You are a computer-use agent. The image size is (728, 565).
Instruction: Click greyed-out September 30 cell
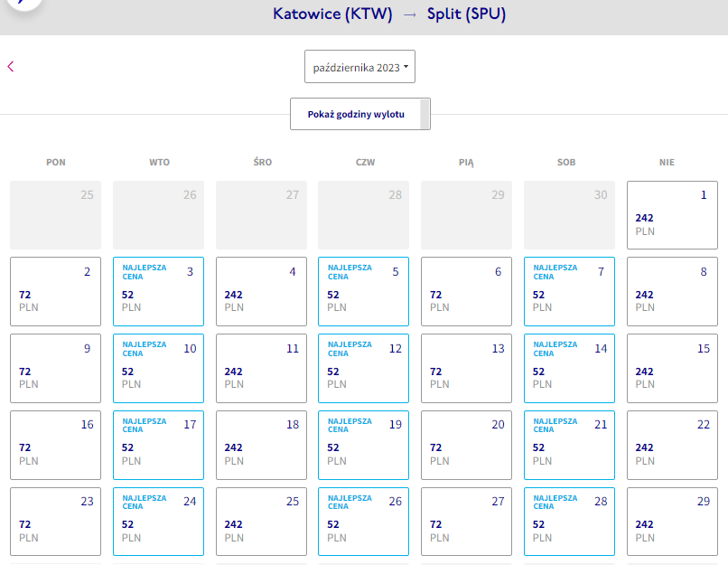tap(569, 215)
